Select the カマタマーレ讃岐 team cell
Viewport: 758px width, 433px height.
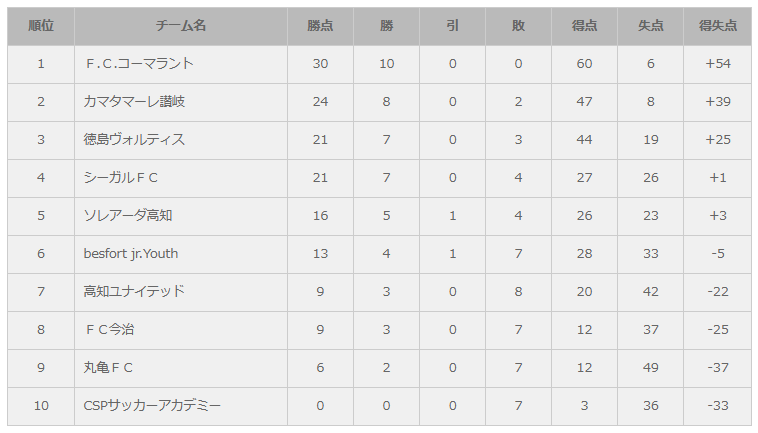(134, 102)
